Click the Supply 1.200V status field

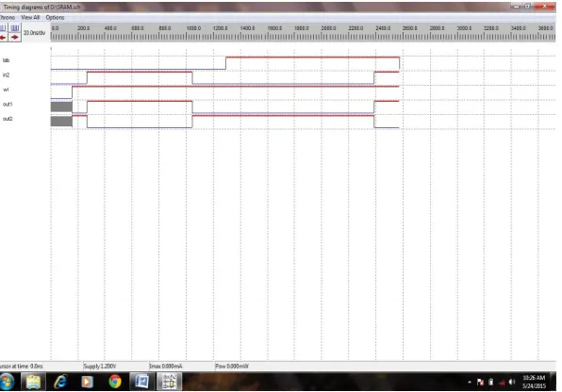click(115, 367)
